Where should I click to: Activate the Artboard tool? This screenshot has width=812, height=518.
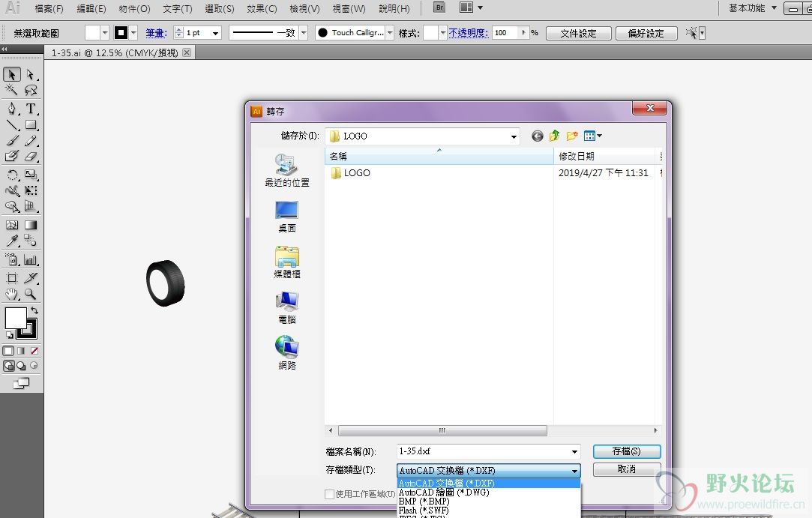(12, 278)
